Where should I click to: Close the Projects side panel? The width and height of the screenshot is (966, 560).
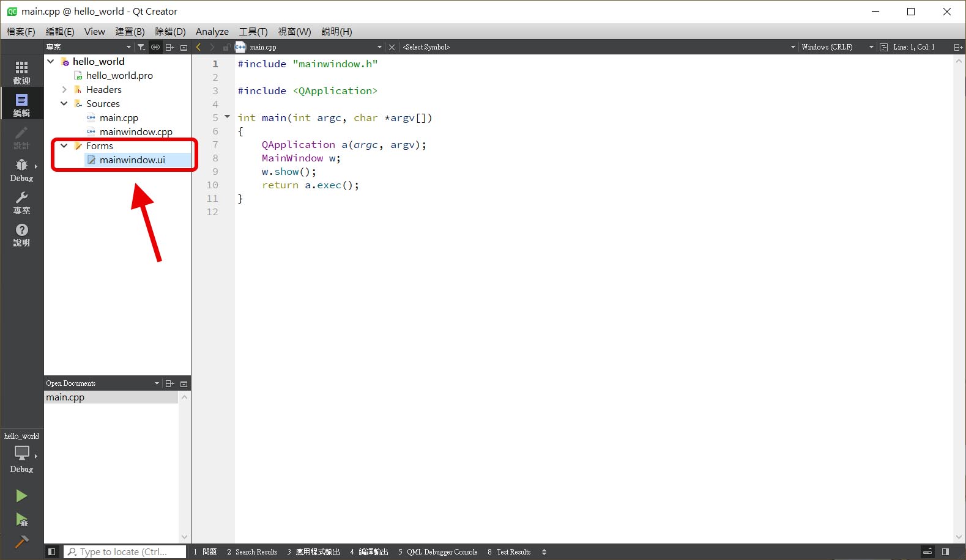184,47
